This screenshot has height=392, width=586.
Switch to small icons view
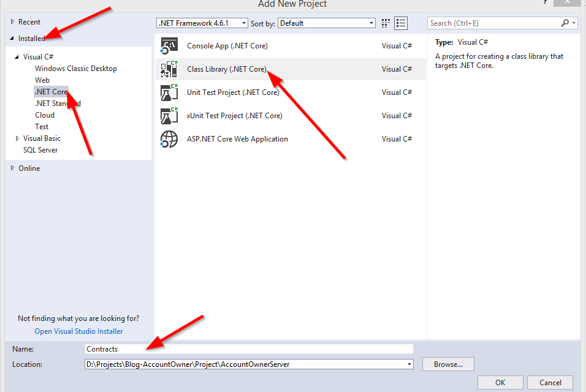[386, 23]
